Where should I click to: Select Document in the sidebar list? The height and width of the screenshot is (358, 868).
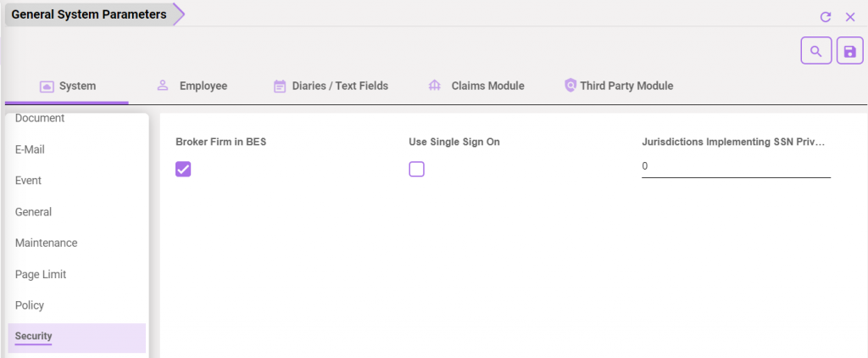(40, 119)
